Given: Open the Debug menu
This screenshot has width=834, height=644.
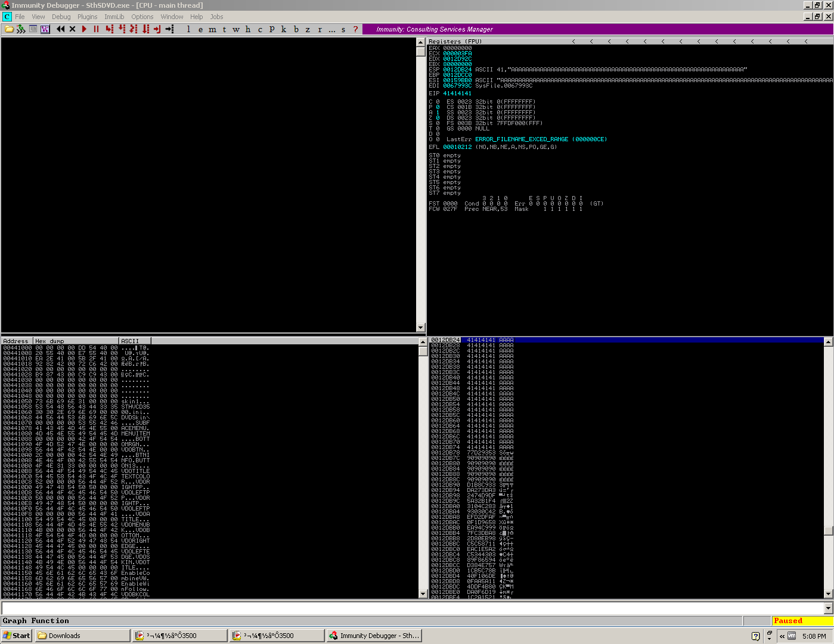Looking at the screenshot, I should (x=61, y=17).
